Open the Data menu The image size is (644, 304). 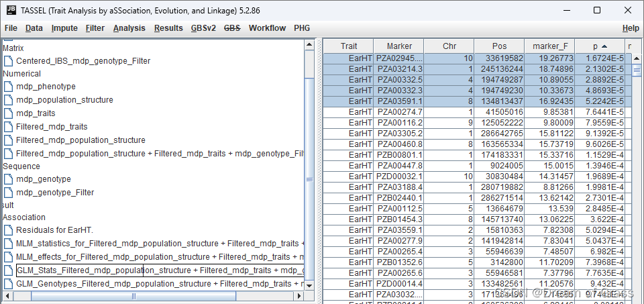click(x=34, y=28)
